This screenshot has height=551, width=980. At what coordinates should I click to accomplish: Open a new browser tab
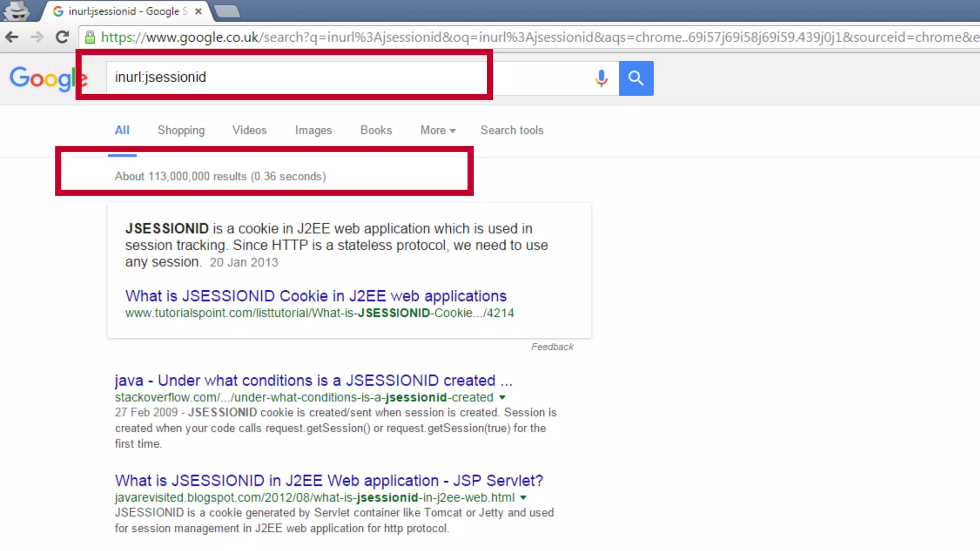[x=227, y=11]
